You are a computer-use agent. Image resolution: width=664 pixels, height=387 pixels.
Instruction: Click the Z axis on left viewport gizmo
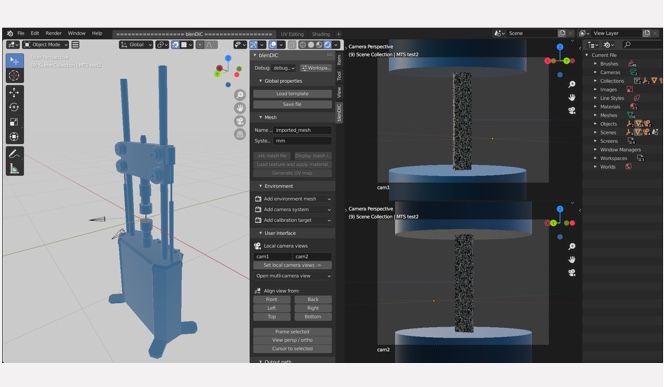pos(228,58)
